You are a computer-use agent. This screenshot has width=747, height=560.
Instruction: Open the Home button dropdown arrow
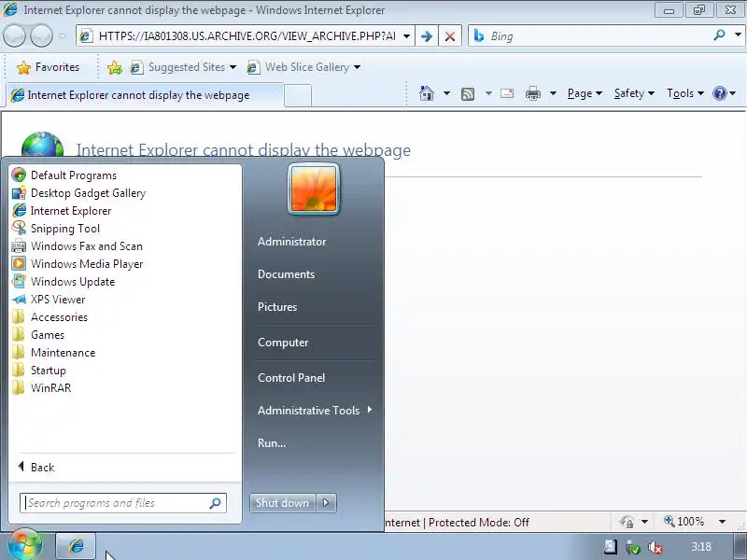pyautogui.click(x=446, y=93)
